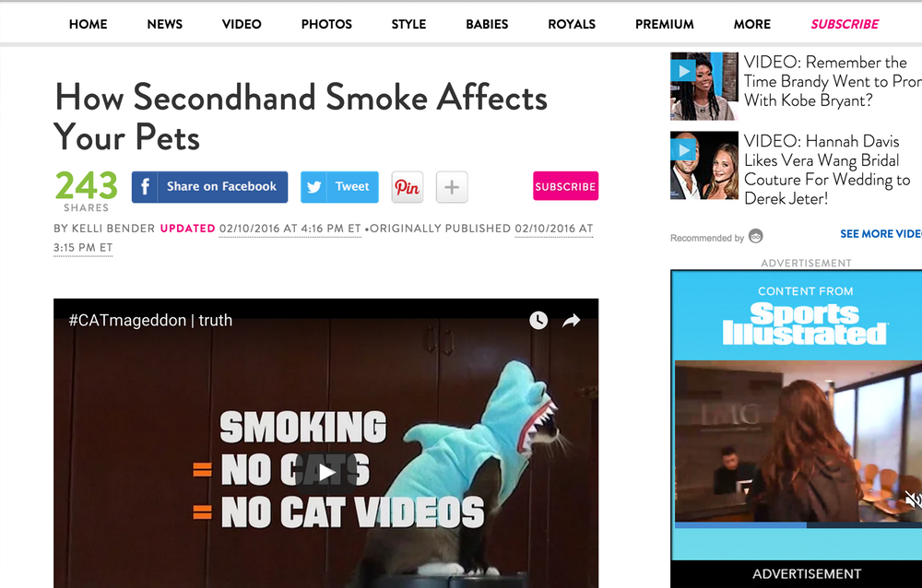
Task: Click the video share arrow icon
Action: [x=571, y=321]
